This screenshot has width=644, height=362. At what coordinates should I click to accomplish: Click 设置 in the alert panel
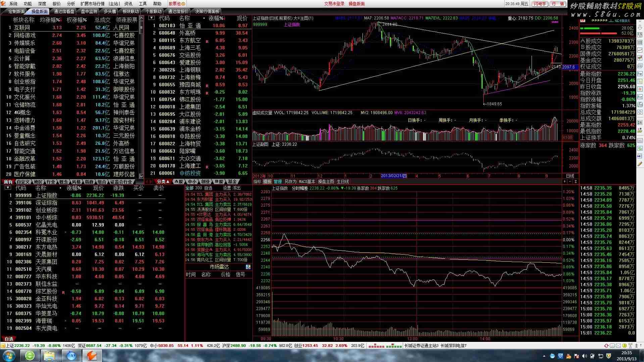tap(227, 188)
